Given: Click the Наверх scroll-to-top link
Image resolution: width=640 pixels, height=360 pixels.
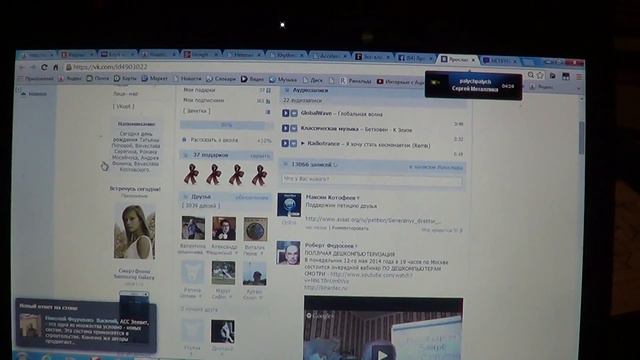Looking at the screenshot, I should (x=34, y=94).
